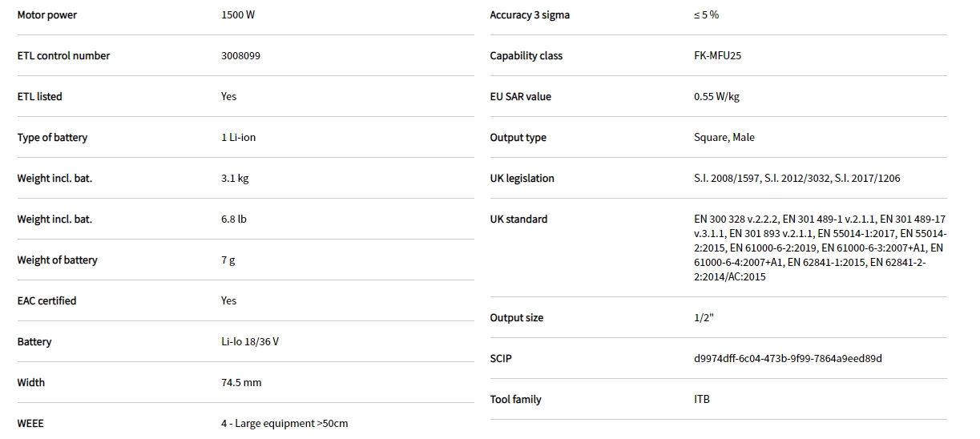
Task: Select the ETL control number 3008099
Action: click(240, 56)
